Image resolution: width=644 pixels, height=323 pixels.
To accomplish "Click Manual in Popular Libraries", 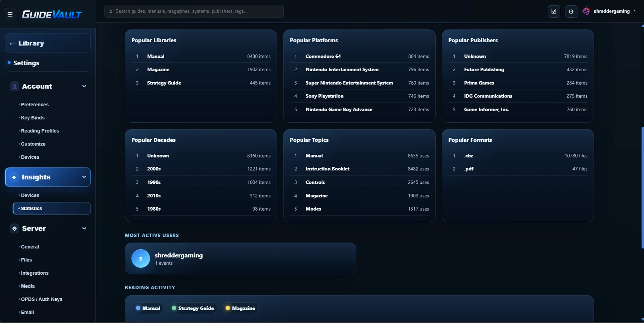I will [201, 56].
